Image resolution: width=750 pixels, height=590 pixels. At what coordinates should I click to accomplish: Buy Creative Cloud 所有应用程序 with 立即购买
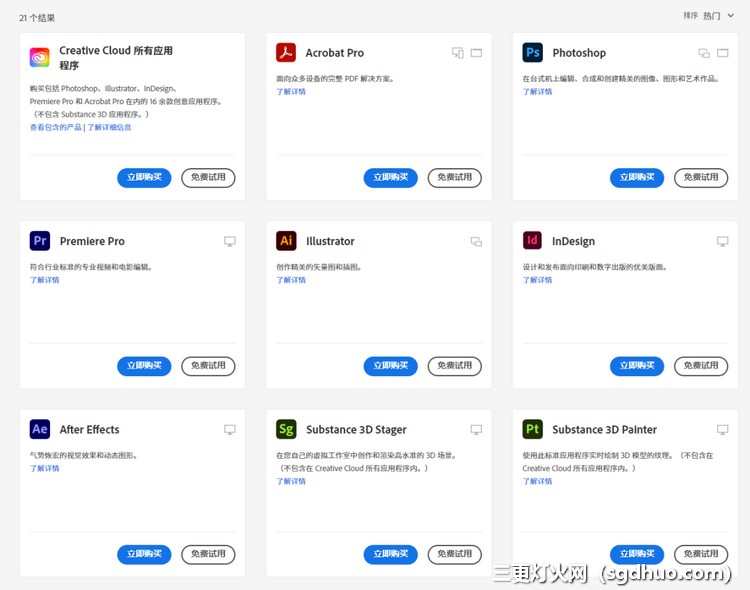pyautogui.click(x=144, y=178)
